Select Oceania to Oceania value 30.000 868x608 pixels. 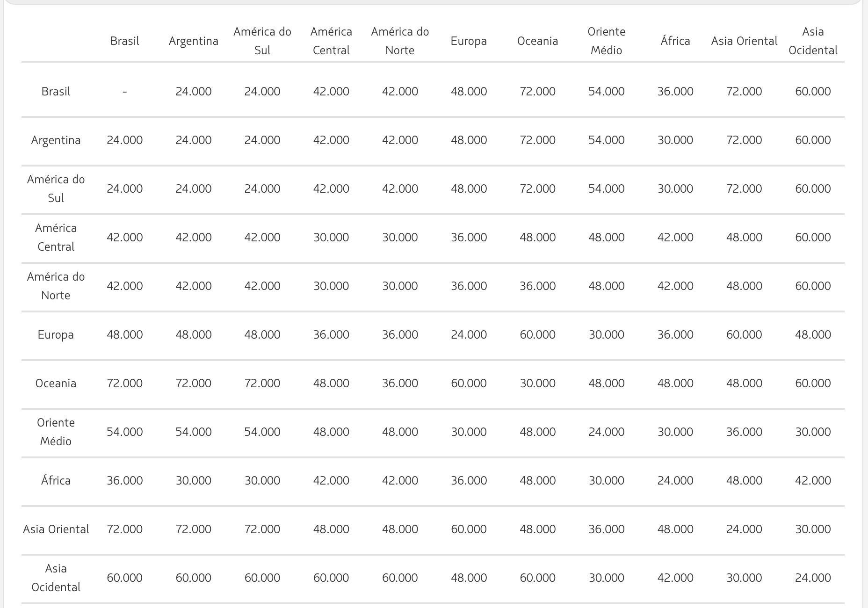point(537,384)
